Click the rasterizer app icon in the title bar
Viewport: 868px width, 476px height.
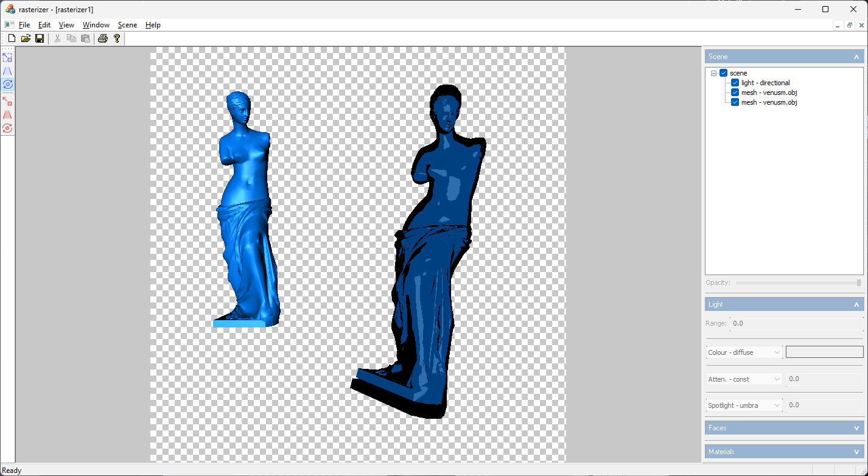(x=10, y=9)
